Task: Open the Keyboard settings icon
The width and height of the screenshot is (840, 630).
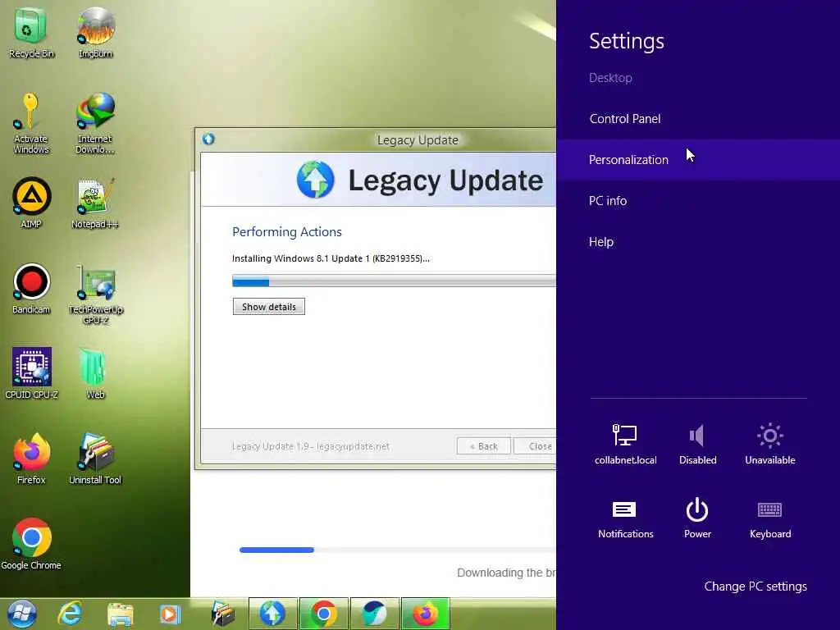Action: pos(769,518)
